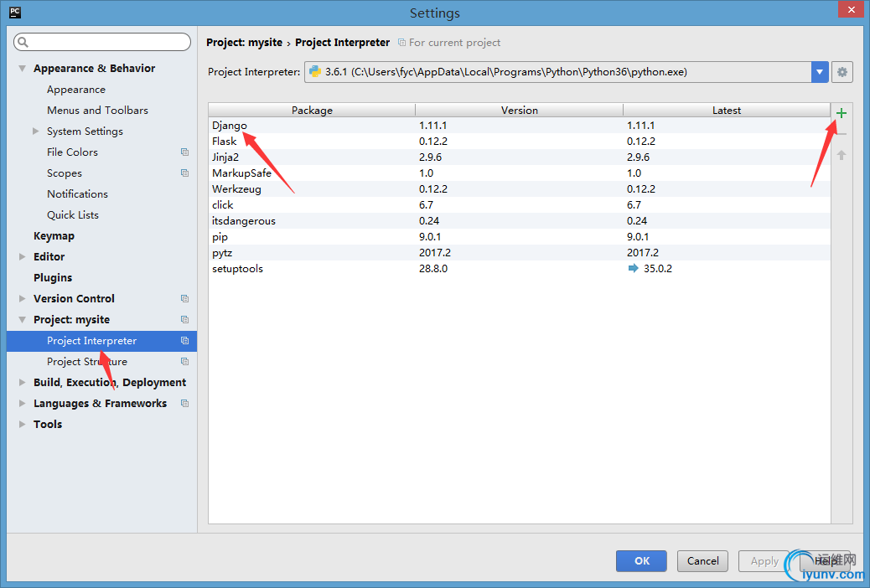The height and width of the screenshot is (588, 870).
Task: Click the Python icon in interpreter field
Action: pyautogui.click(x=314, y=71)
